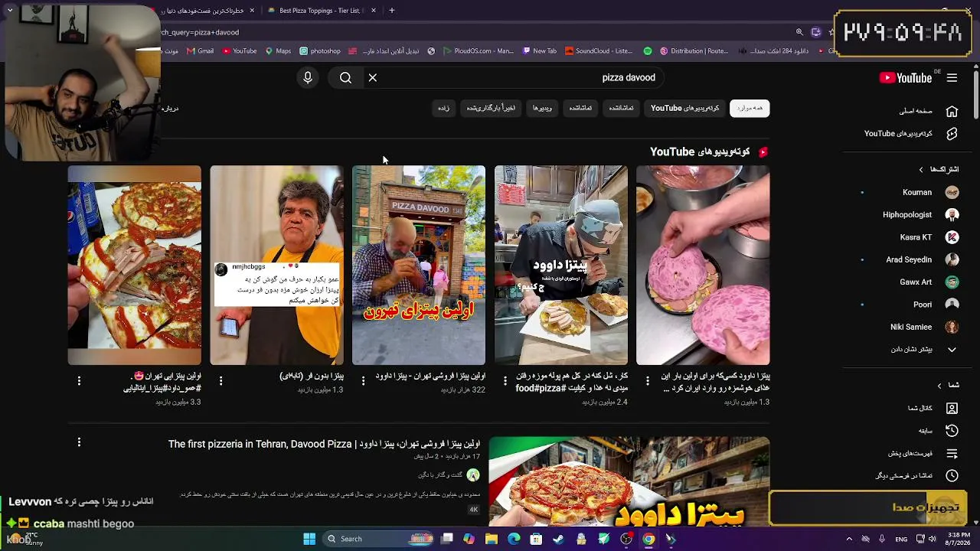Image resolution: width=980 pixels, height=551 pixels.
Task: Play the Short of man in yellow shirt
Action: (x=276, y=265)
